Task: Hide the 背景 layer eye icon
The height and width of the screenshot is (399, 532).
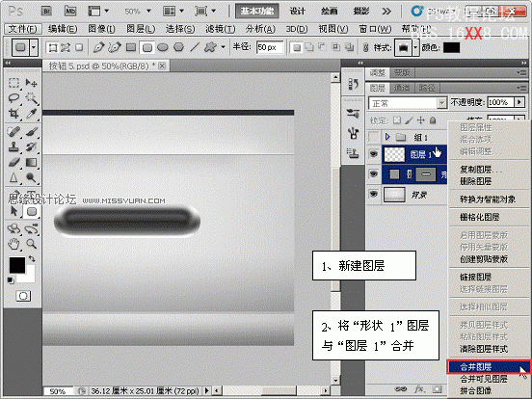Action: click(374, 194)
